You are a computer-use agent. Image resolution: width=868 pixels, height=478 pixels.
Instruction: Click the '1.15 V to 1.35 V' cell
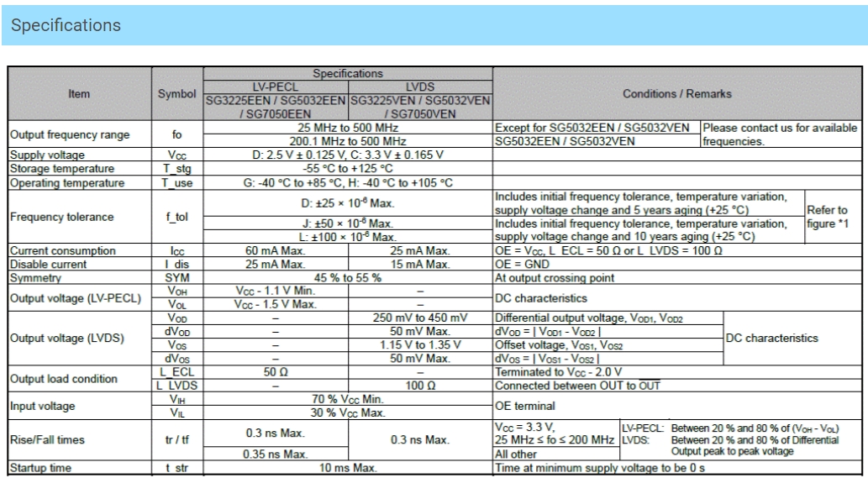tap(420, 344)
